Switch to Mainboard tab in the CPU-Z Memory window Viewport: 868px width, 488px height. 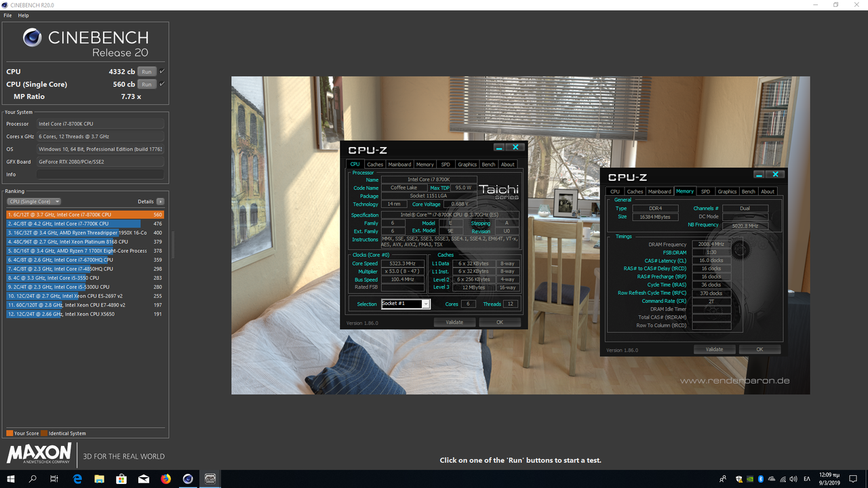(x=660, y=191)
